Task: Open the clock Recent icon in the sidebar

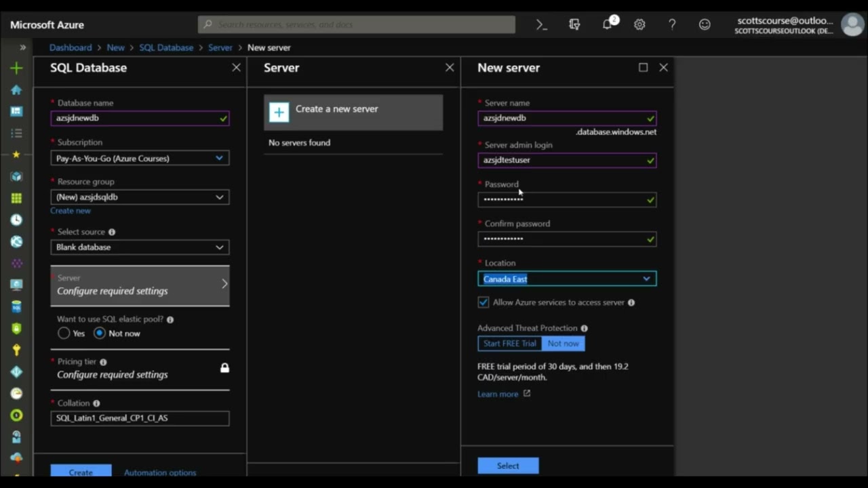Action: point(16,220)
